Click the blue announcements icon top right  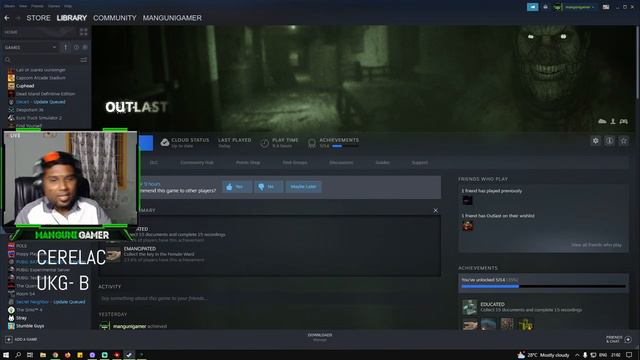[x=533, y=7]
